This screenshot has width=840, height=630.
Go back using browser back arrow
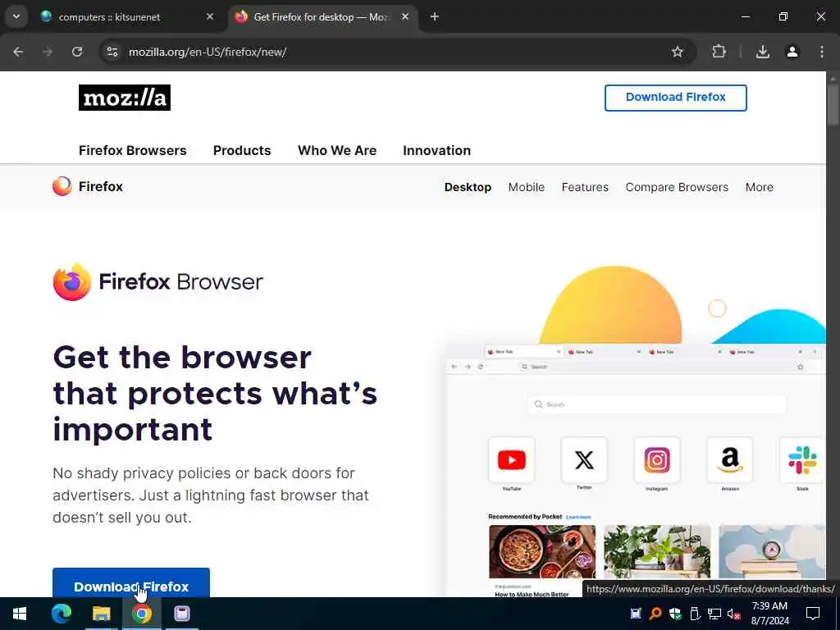(x=18, y=52)
